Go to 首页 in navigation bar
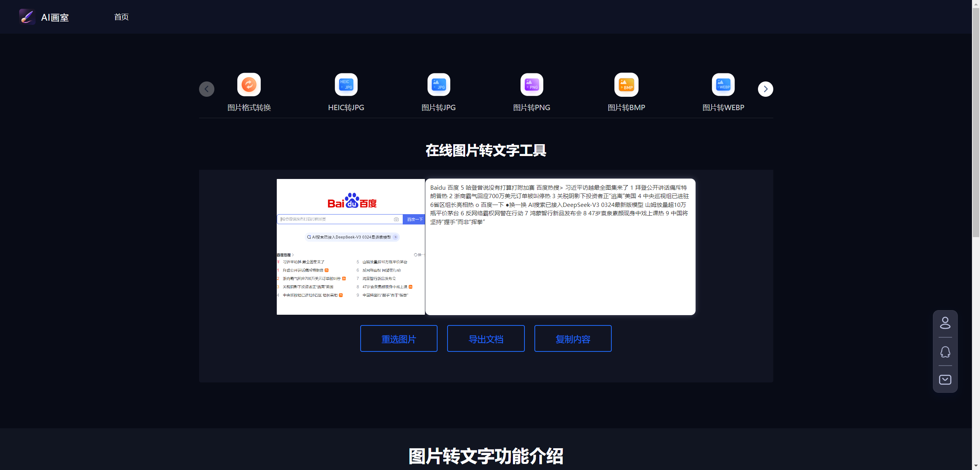 [121, 17]
